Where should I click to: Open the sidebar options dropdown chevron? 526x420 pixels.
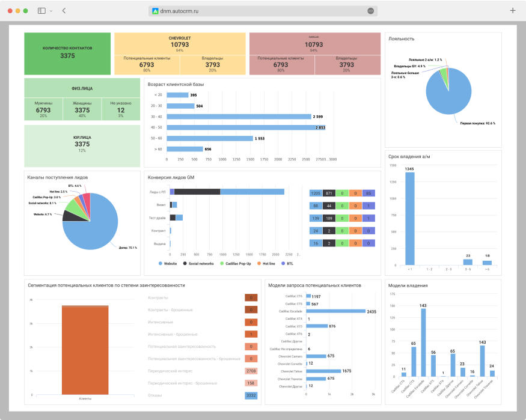point(50,11)
